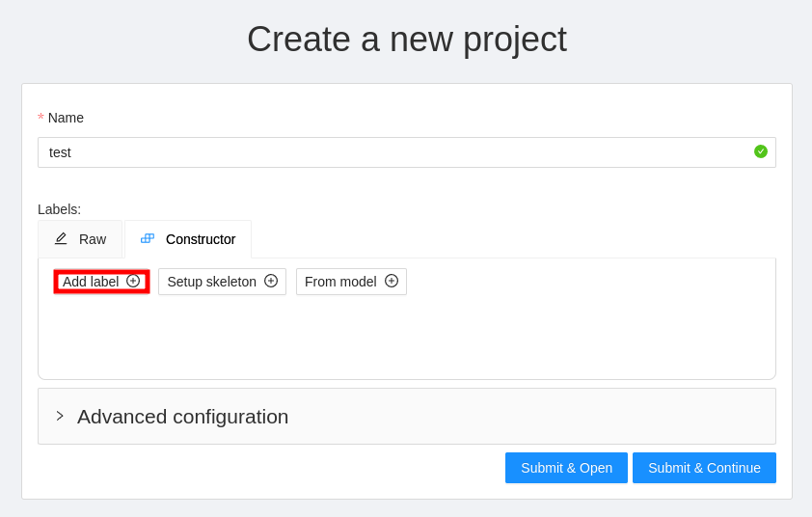Choose Setup skeleton
The image size is (812, 517).
(212, 282)
